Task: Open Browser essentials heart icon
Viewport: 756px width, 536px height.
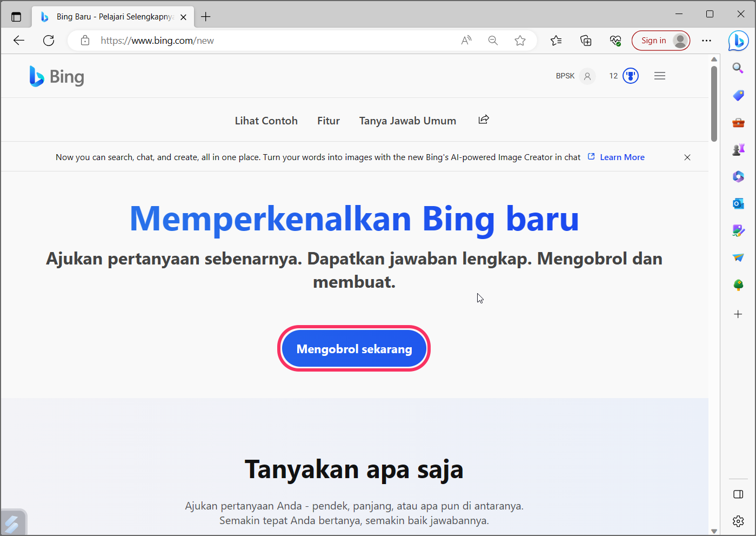Action: point(615,41)
